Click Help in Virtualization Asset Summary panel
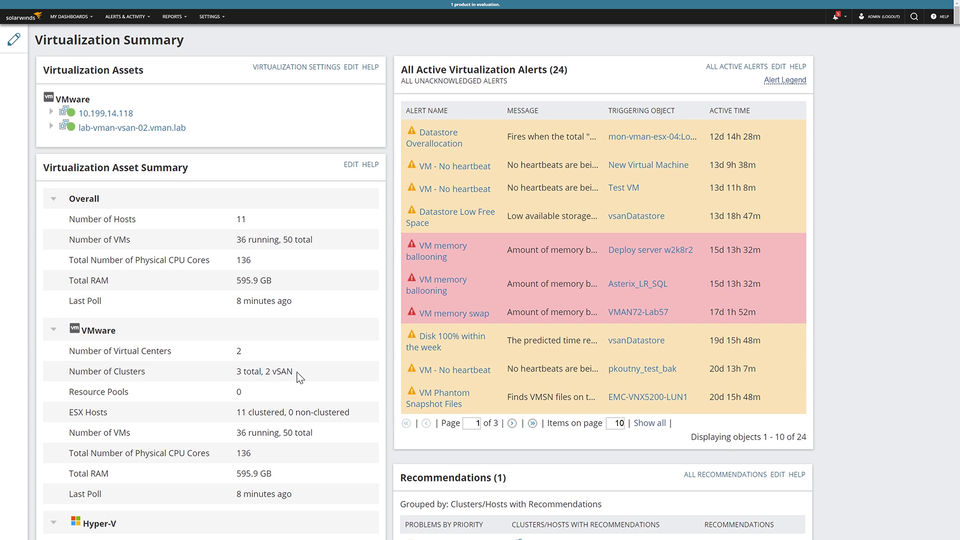Screen dimensions: 960x540 click(x=370, y=164)
